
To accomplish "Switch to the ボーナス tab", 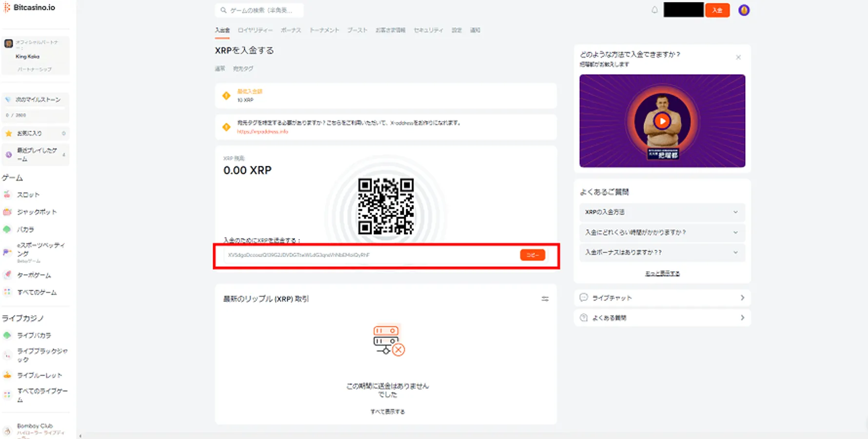I will point(291,30).
